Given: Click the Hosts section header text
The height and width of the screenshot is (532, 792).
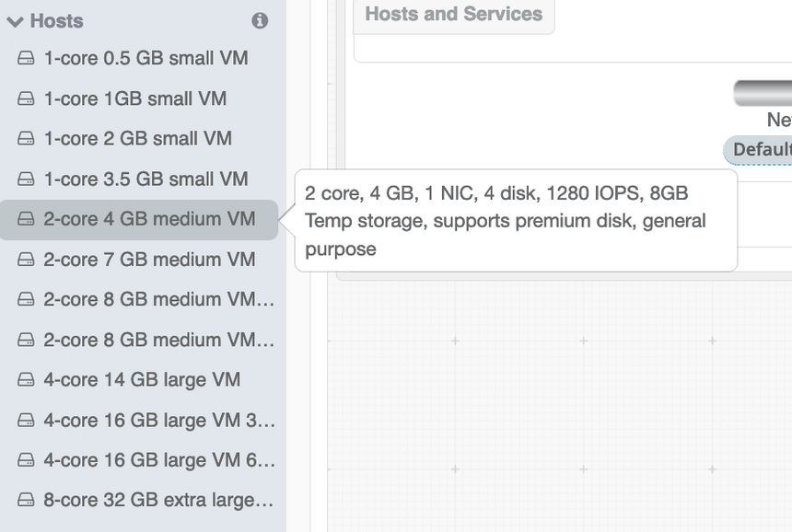Looking at the screenshot, I should pyautogui.click(x=56, y=20).
